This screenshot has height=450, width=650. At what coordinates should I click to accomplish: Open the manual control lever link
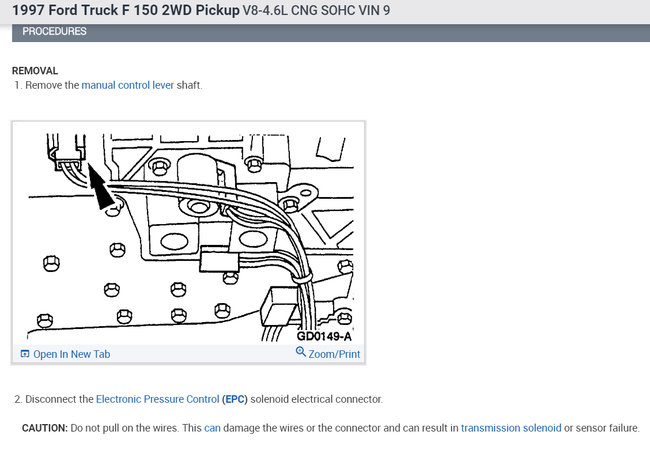click(128, 85)
